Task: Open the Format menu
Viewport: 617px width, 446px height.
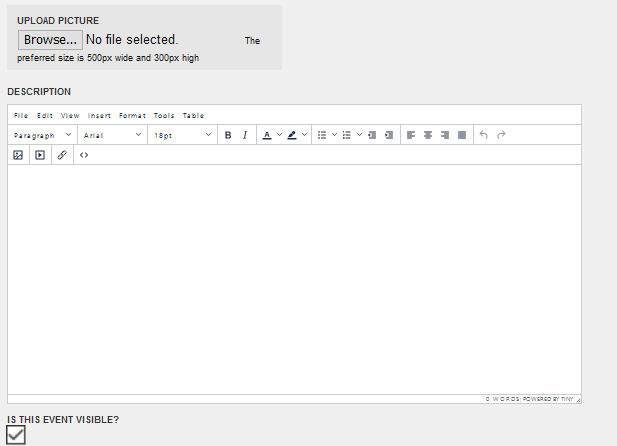Action: pyautogui.click(x=132, y=116)
